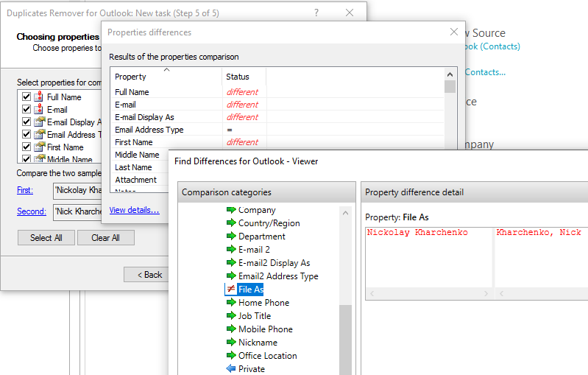Click the First: sample link
Viewport: 588px width, 375px height.
coord(25,190)
